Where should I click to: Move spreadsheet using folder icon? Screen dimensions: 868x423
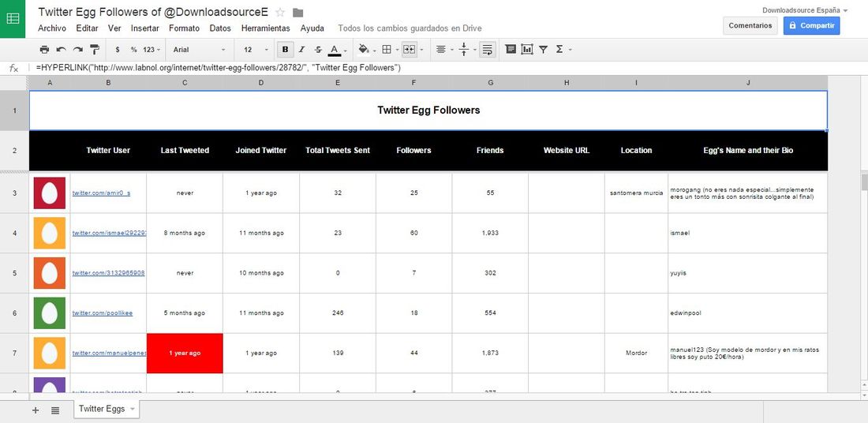tap(297, 13)
